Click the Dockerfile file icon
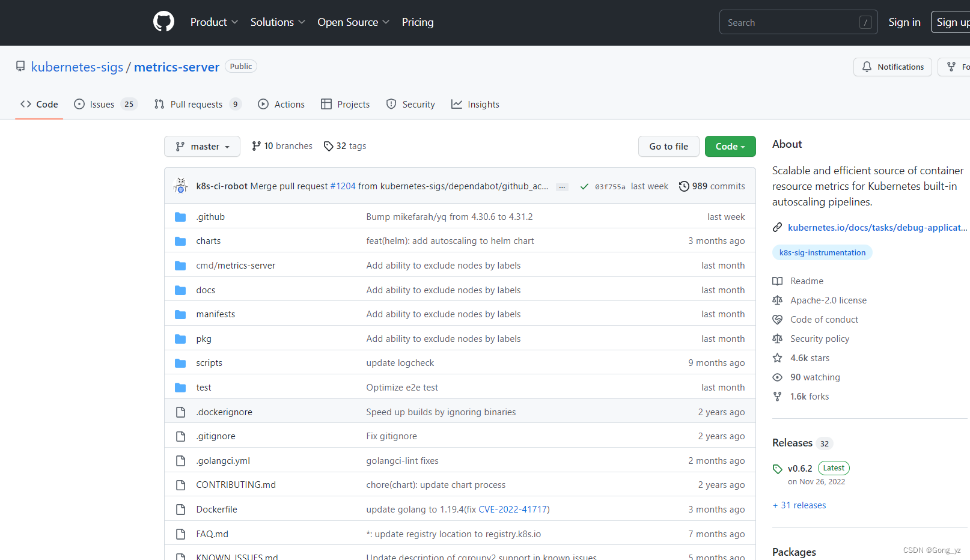The height and width of the screenshot is (560, 970). (x=180, y=510)
